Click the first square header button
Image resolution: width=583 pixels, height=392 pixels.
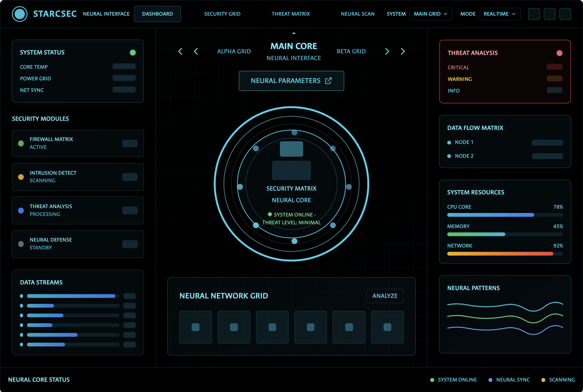[534, 14]
